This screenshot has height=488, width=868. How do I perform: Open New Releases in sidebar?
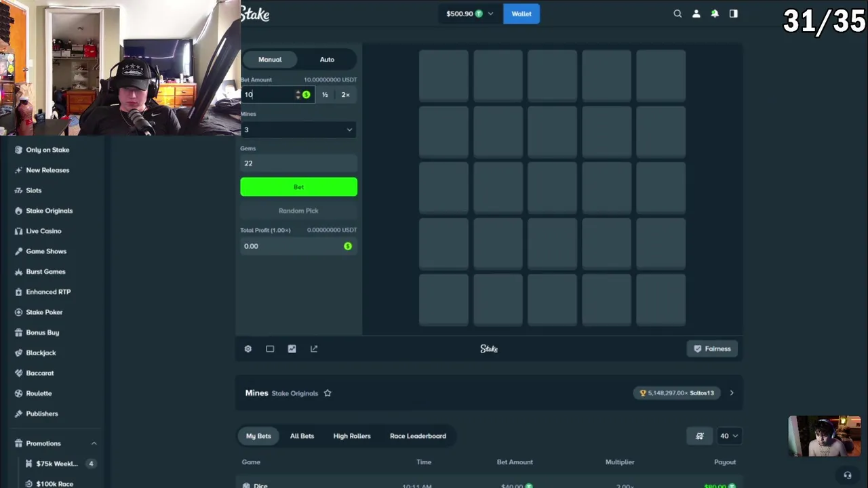click(x=47, y=170)
